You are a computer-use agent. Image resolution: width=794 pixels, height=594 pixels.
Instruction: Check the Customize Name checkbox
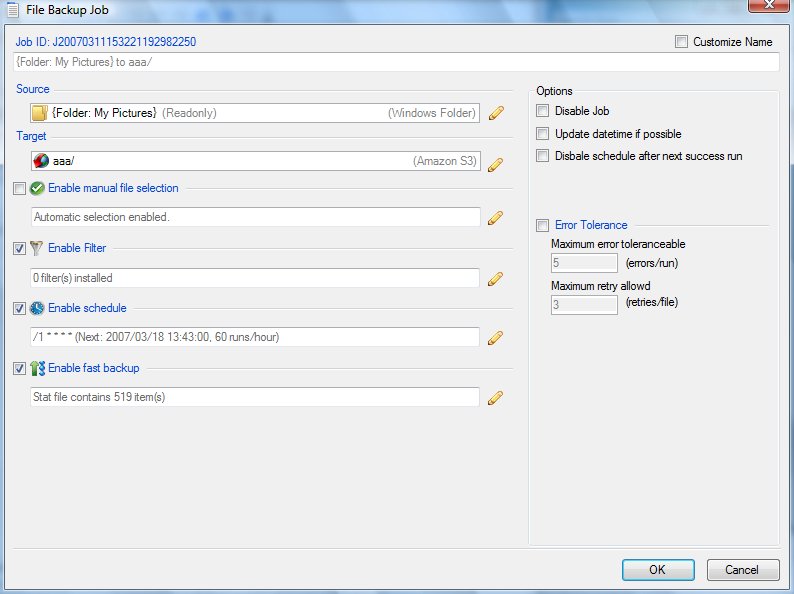pos(681,42)
